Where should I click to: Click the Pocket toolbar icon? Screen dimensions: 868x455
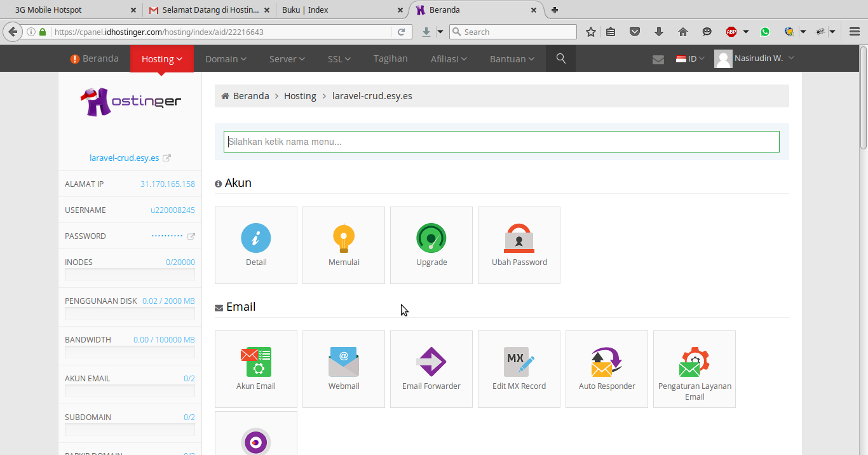click(x=635, y=32)
